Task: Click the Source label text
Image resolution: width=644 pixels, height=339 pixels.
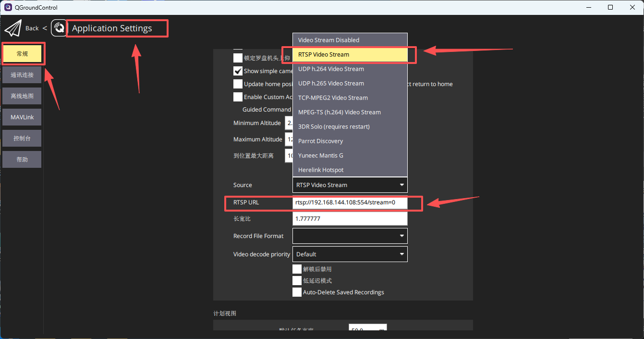Action: (x=243, y=185)
